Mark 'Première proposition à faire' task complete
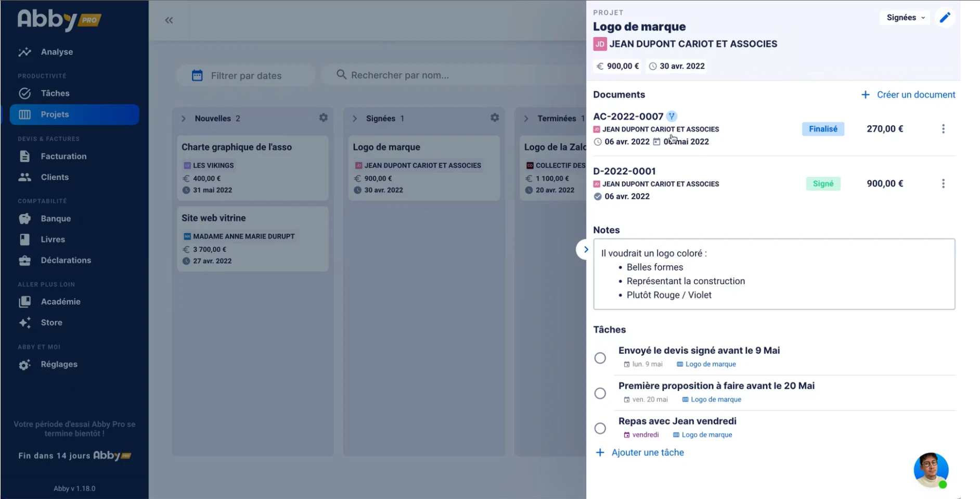Image resolution: width=980 pixels, height=499 pixels. tap(600, 393)
